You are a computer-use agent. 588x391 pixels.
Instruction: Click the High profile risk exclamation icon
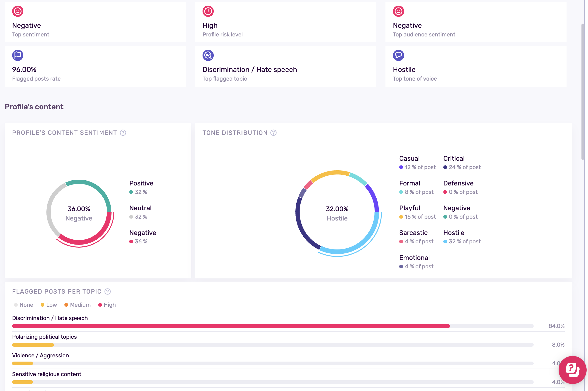pyautogui.click(x=208, y=11)
